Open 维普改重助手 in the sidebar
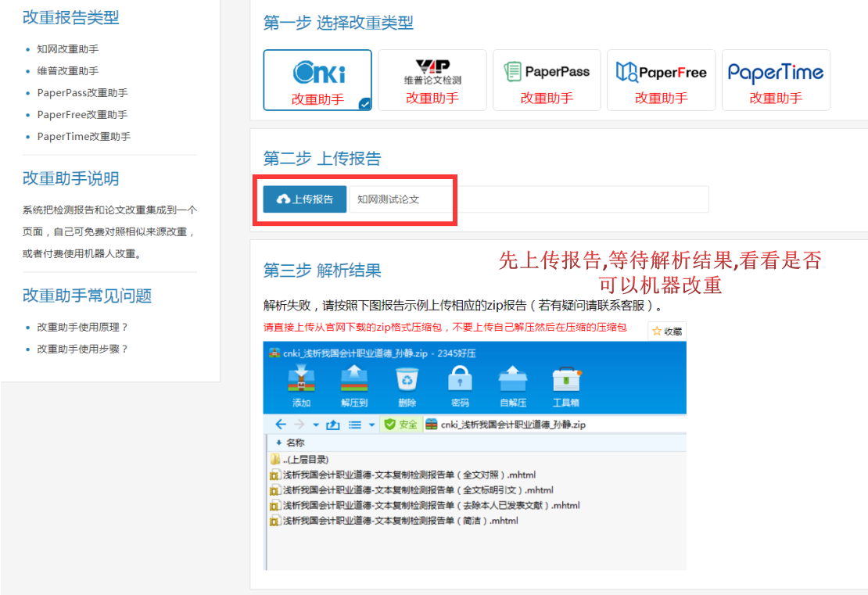The width and height of the screenshot is (868, 595). (67, 71)
